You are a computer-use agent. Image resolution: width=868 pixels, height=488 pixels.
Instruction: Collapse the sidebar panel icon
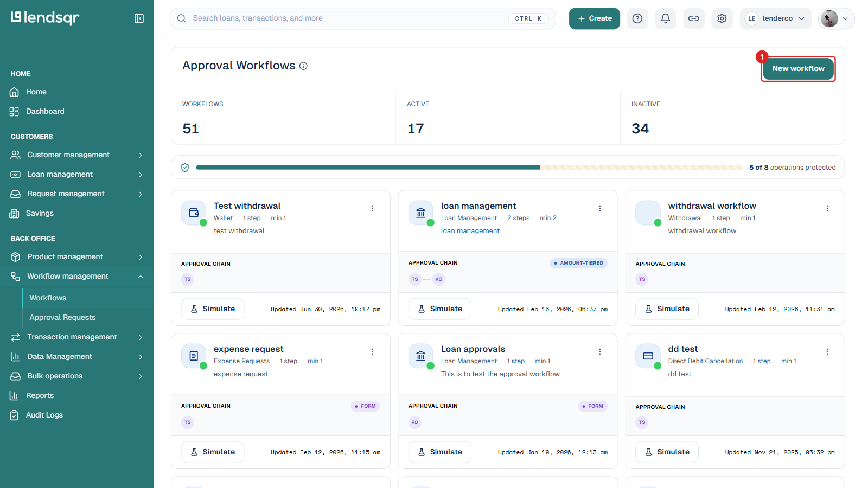click(139, 18)
